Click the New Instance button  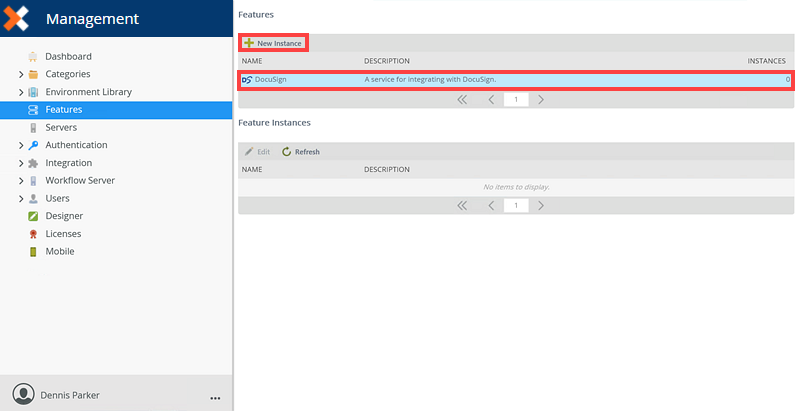274,43
